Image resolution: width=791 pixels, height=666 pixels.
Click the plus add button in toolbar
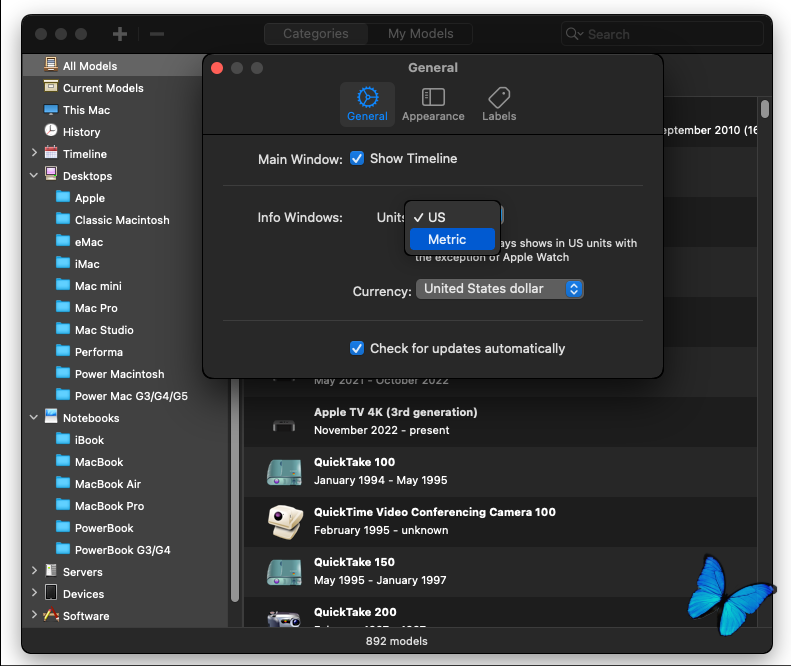click(120, 34)
